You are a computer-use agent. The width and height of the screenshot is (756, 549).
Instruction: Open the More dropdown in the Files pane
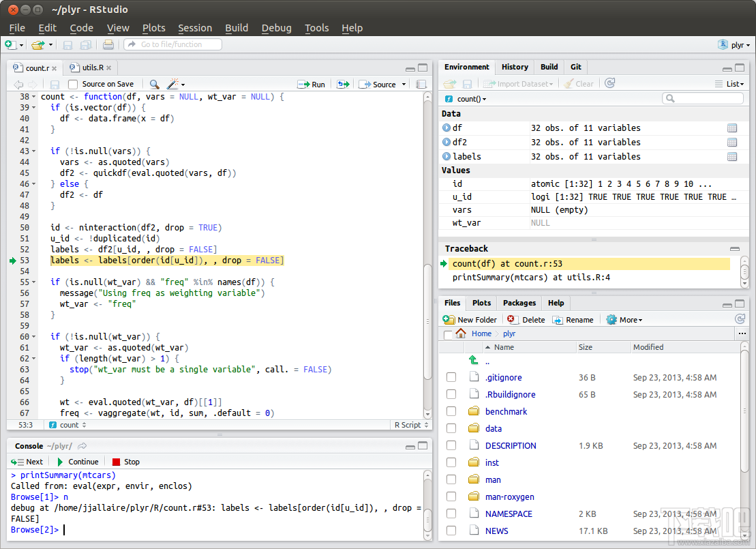(623, 318)
